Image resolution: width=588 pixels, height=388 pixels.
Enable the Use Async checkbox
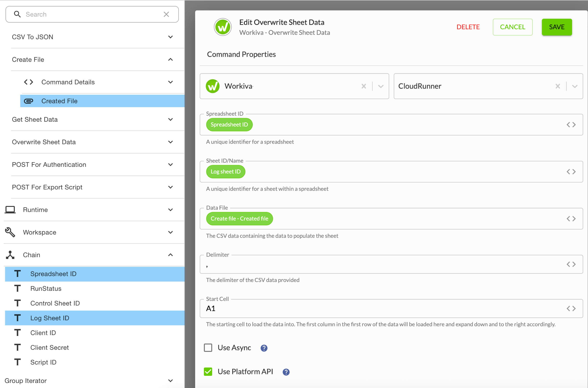click(208, 348)
